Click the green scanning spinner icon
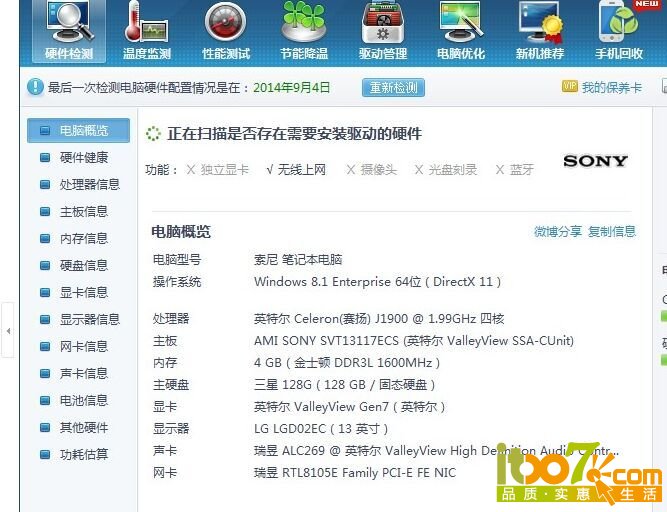The image size is (667, 512). click(x=153, y=134)
